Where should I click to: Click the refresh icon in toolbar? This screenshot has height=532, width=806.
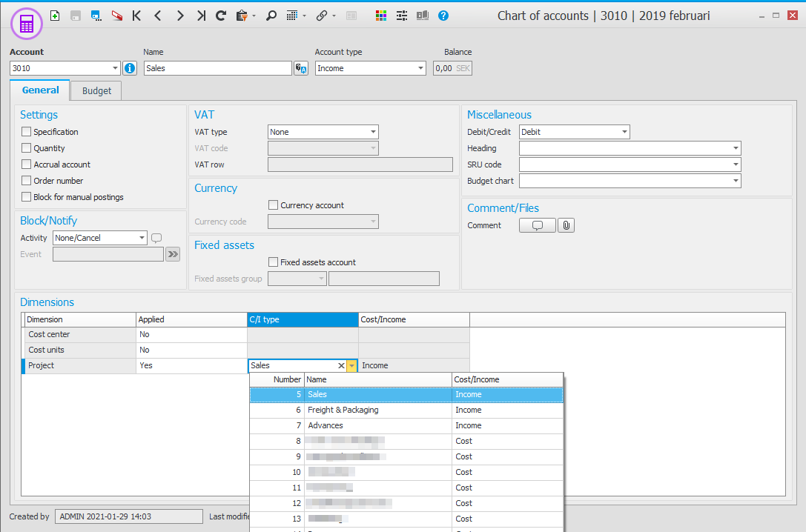(x=221, y=16)
